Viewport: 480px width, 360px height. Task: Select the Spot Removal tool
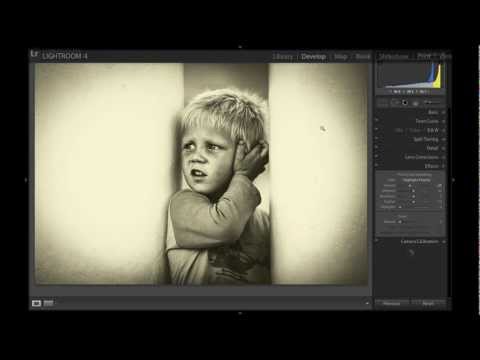click(395, 102)
